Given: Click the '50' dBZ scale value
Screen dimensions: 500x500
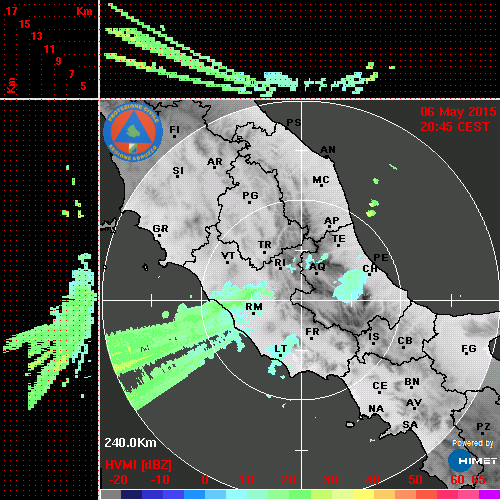Looking at the screenshot, I should [x=415, y=480].
